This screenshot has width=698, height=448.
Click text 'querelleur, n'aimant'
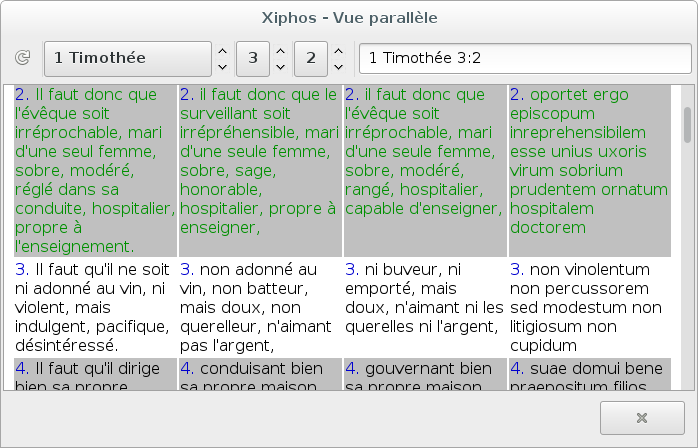click(x=256, y=326)
